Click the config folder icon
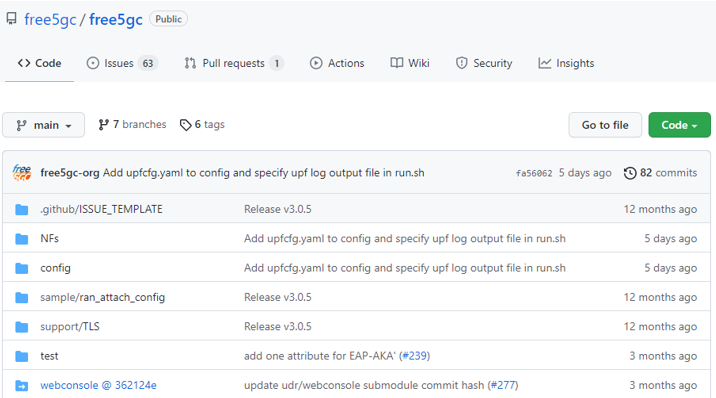This screenshot has height=398, width=716. (x=21, y=268)
